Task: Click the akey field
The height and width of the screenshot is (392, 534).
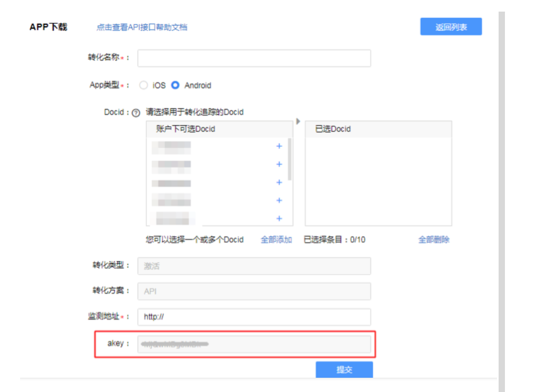Action: 254,344
